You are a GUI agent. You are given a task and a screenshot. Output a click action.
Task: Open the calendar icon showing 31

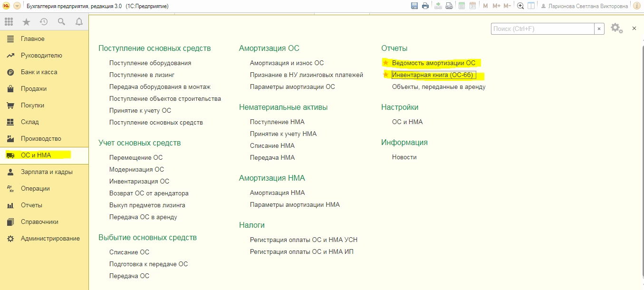tap(472, 6)
